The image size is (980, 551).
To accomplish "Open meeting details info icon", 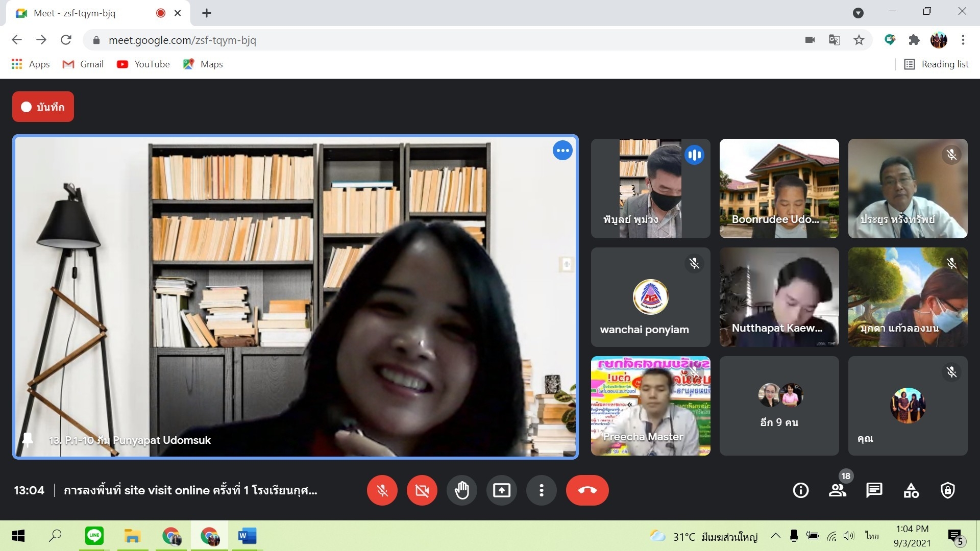I will click(800, 490).
